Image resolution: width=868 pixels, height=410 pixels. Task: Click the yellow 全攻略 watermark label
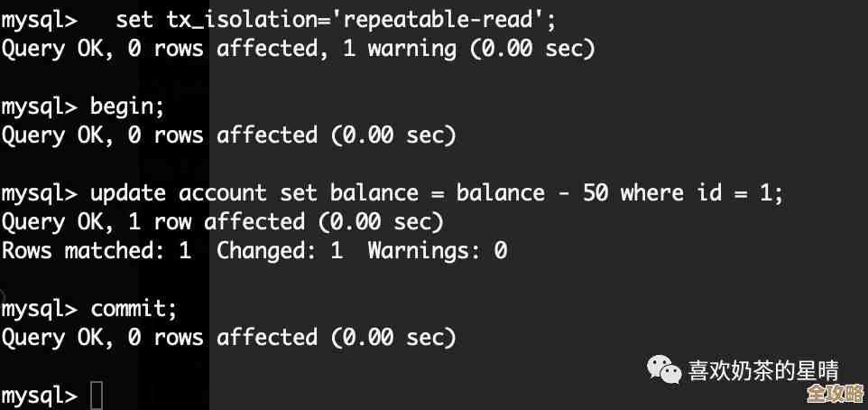[x=835, y=396]
